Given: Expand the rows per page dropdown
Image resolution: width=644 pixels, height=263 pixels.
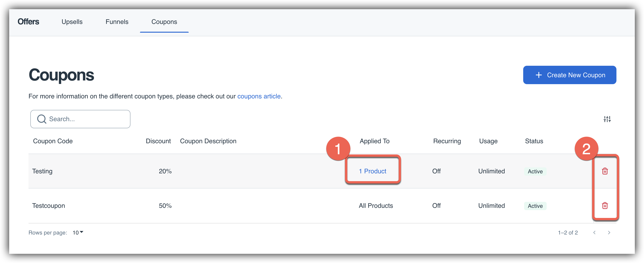Looking at the screenshot, I should coord(78,232).
